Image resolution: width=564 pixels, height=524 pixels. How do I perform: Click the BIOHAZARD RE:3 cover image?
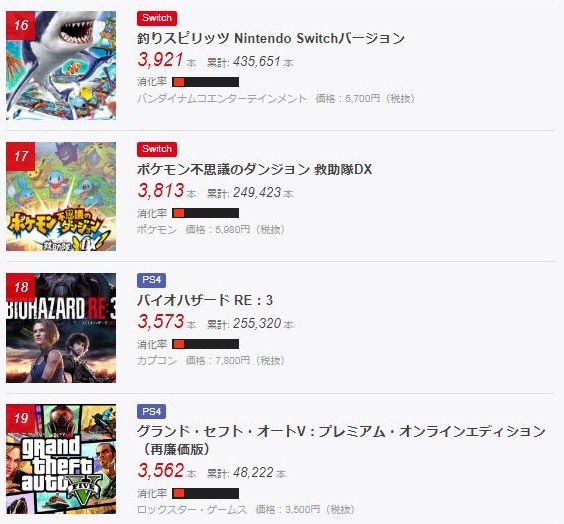(x=61, y=328)
